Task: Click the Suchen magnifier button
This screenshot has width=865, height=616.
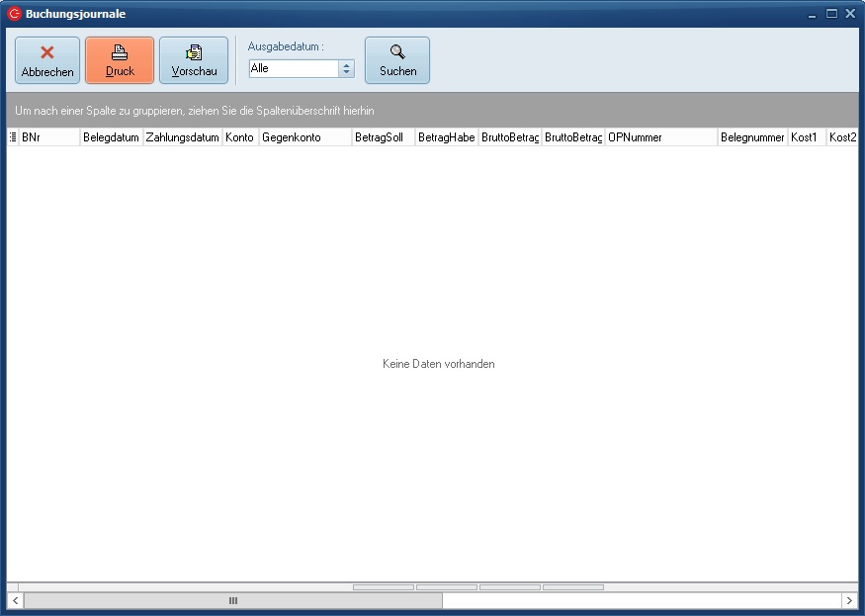Action: pos(397,60)
